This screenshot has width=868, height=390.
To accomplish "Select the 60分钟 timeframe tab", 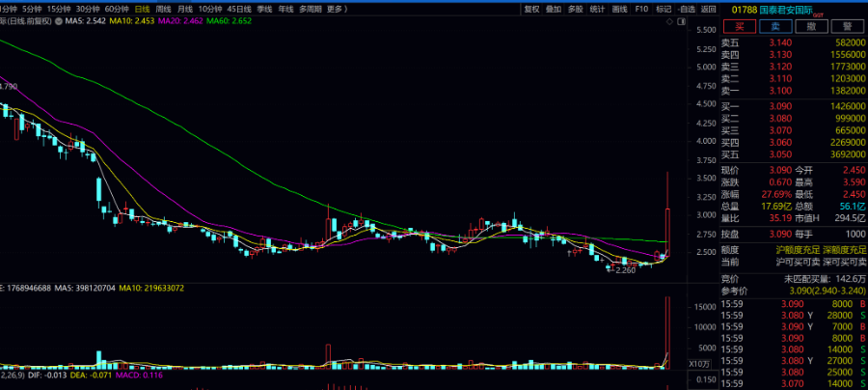I will click(x=117, y=9).
